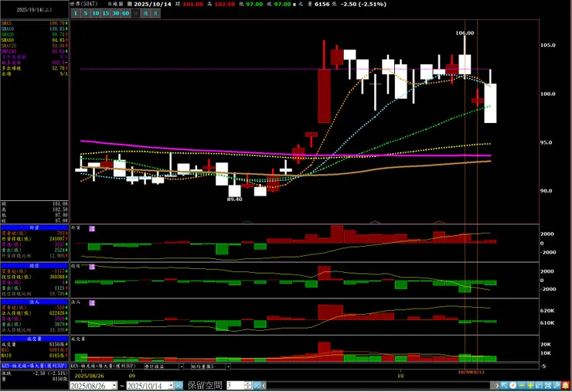Viewport: 572px width, 392px height.
Task: Increase 保留空間 value with up stepper
Action: [247, 383]
